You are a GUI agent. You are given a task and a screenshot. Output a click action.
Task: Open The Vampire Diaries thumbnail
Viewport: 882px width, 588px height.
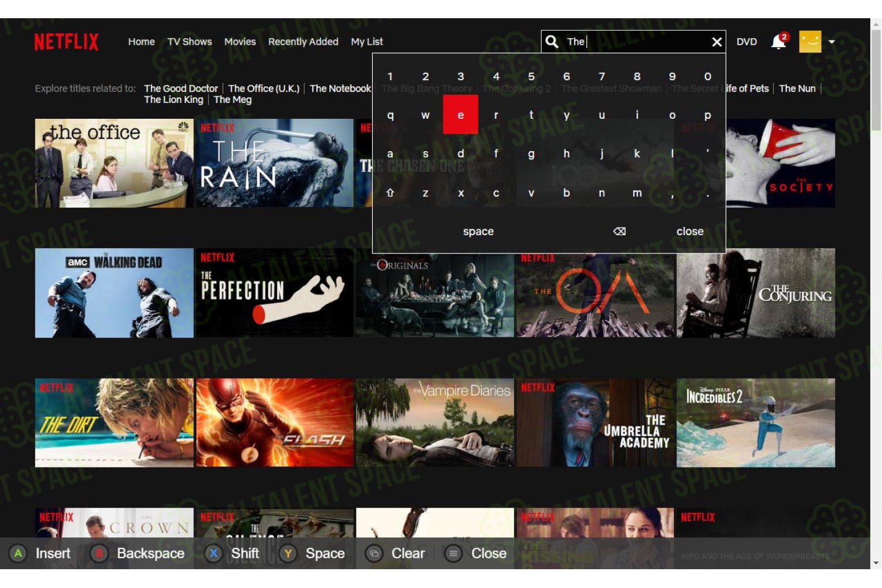click(435, 423)
